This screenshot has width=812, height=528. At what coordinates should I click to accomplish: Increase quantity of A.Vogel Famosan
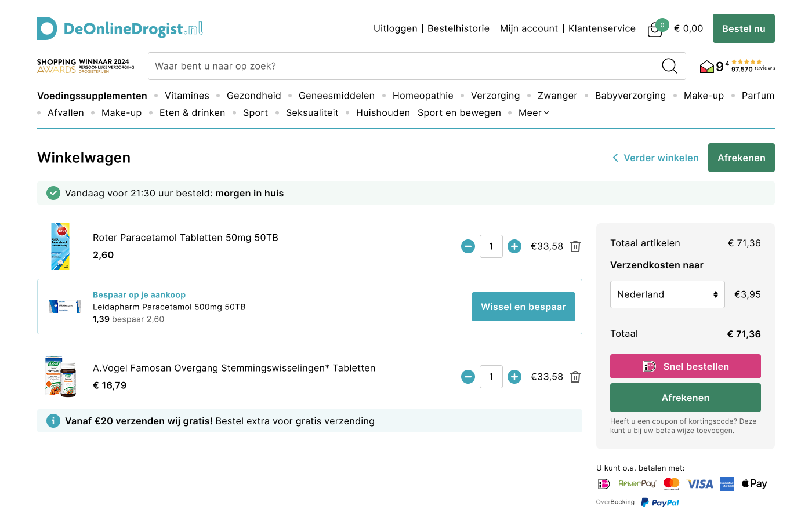[x=514, y=377]
